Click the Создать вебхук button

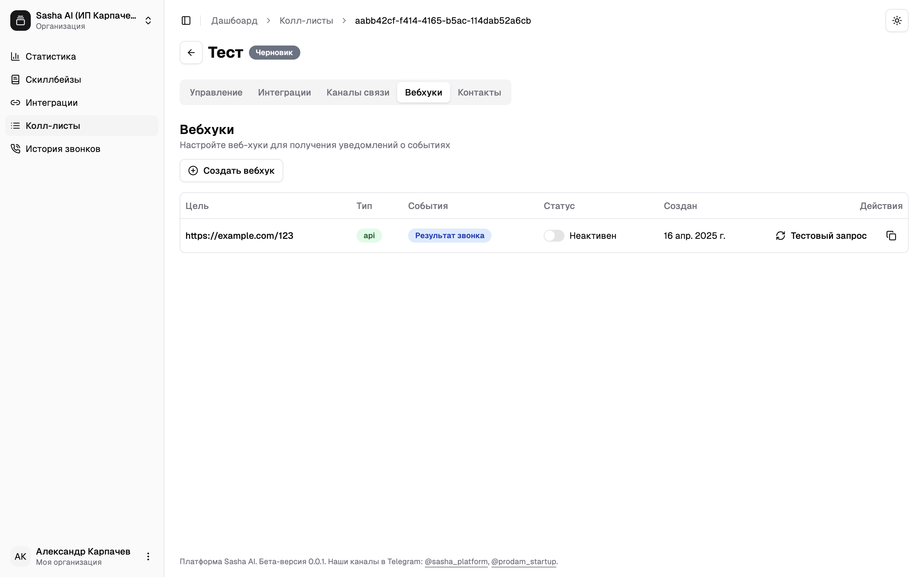(x=231, y=171)
